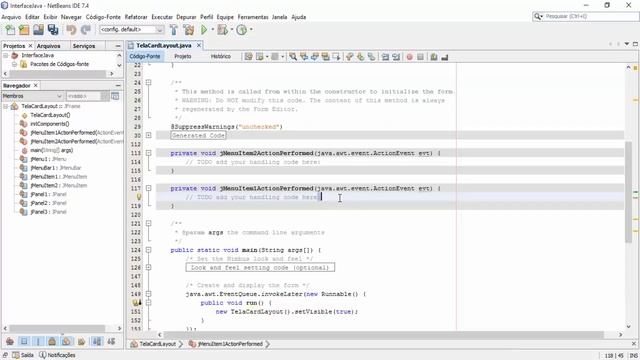Click Find Next Occurrence editor icon
Image resolution: width=640 pixels, height=360 pixels.
point(315,57)
